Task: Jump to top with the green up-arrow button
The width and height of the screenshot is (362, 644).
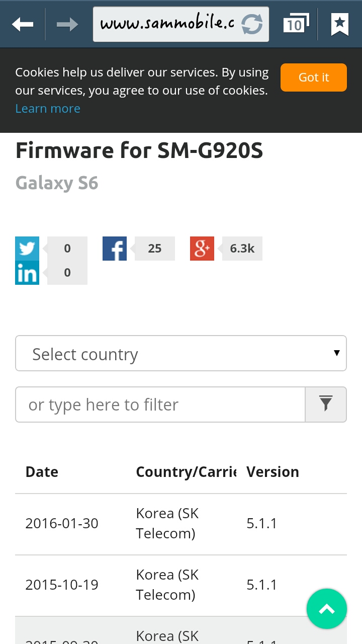Action: [327, 609]
